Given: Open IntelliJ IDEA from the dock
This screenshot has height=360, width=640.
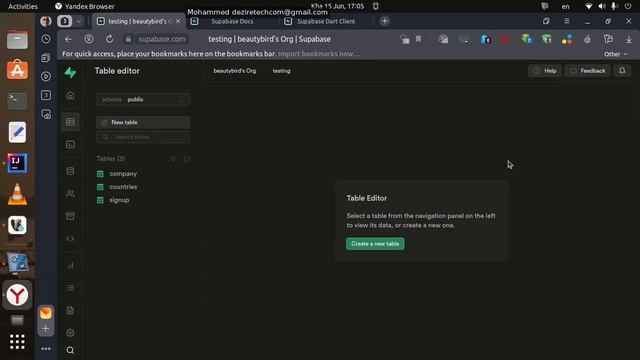Looking at the screenshot, I should pyautogui.click(x=17, y=163).
